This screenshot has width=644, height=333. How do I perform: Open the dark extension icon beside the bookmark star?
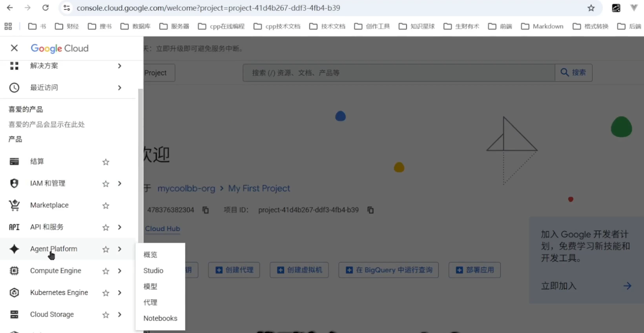(x=616, y=8)
